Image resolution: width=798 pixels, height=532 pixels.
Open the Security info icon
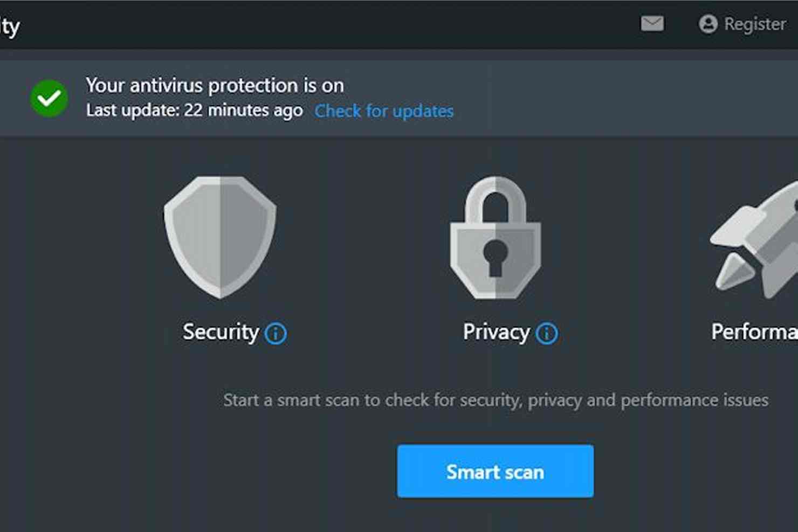click(x=276, y=333)
